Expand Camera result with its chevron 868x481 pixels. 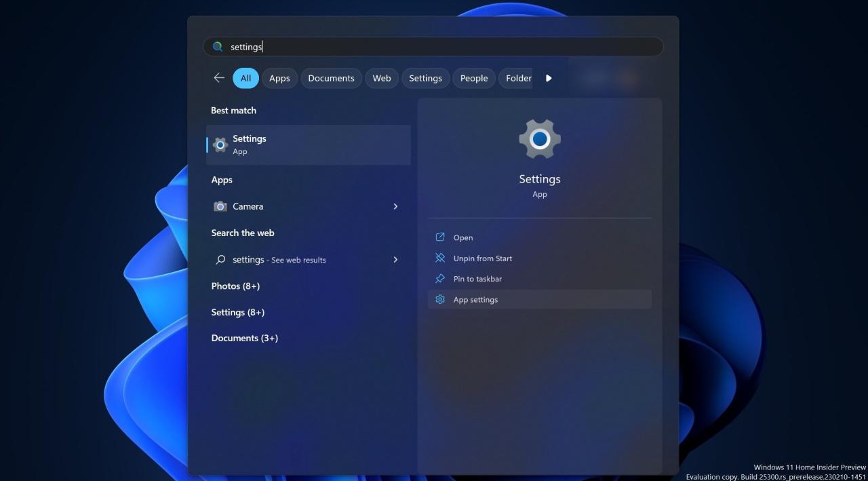coord(395,206)
